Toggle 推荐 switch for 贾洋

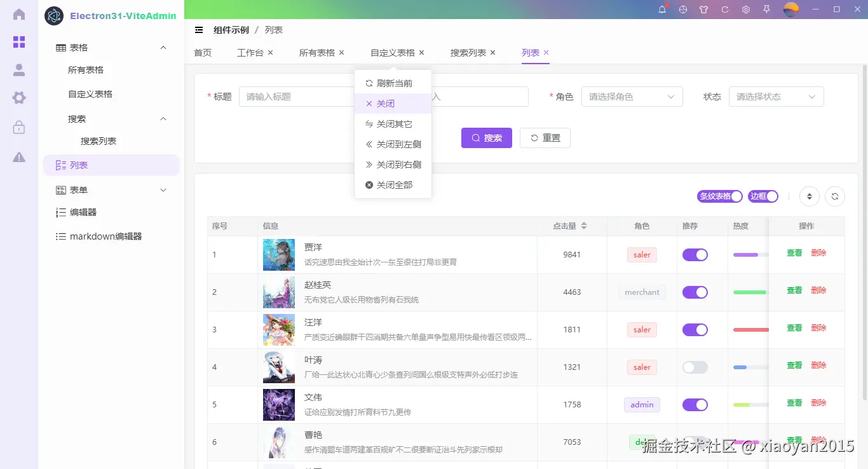(695, 255)
